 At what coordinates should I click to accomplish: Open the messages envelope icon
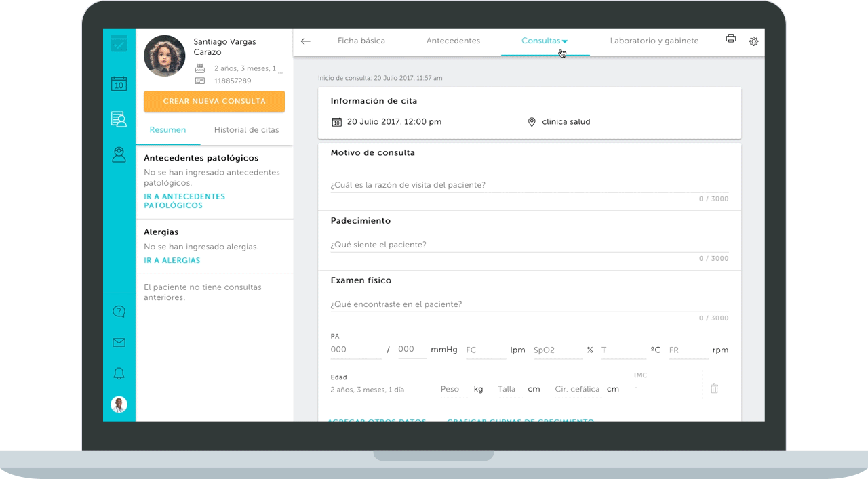tap(119, 342)
